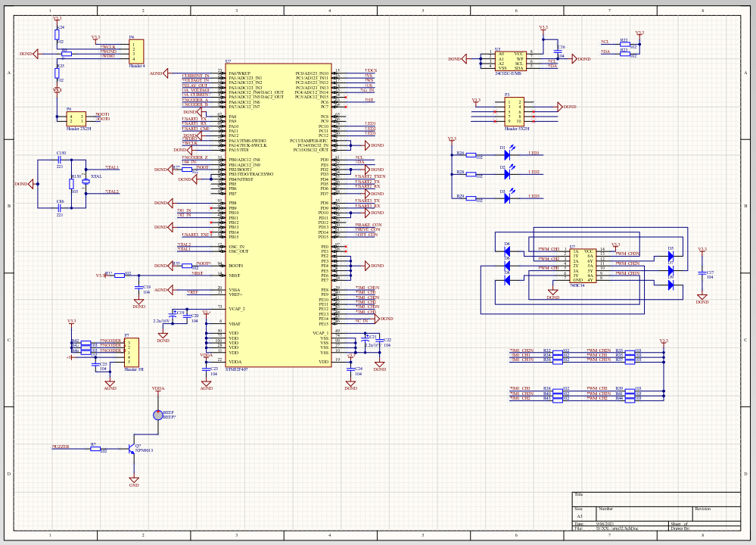This screenshot has width=756, height=545.
Task: Select capacitor C20 near VCAP_2
Action: click(x=187, y=317)
